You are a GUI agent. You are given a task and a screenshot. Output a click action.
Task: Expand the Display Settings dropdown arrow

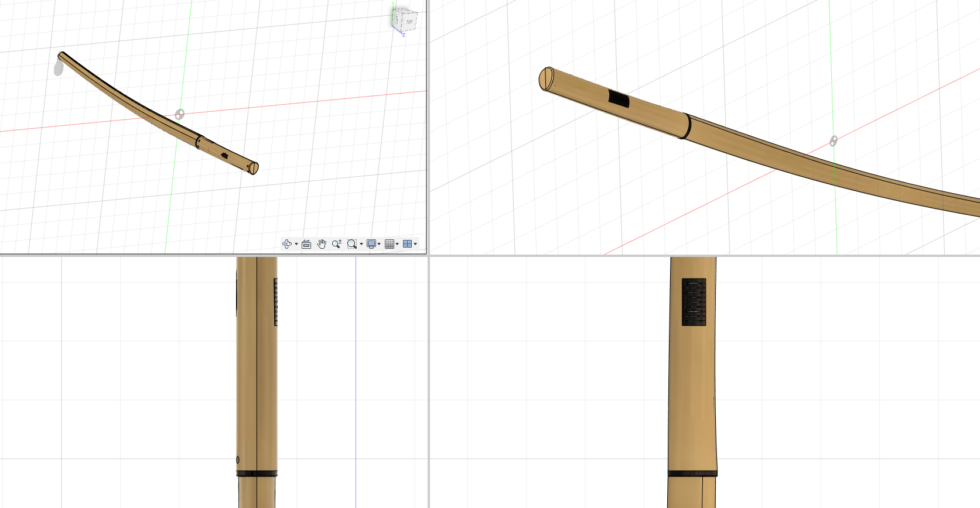[x=380, y=244]
